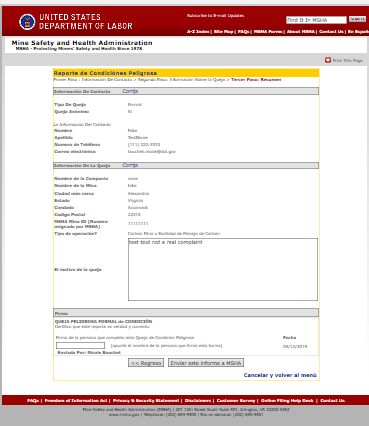Click the << Regreso button
The width and height of the screenshot is (369, 426).
pos(146,363)
